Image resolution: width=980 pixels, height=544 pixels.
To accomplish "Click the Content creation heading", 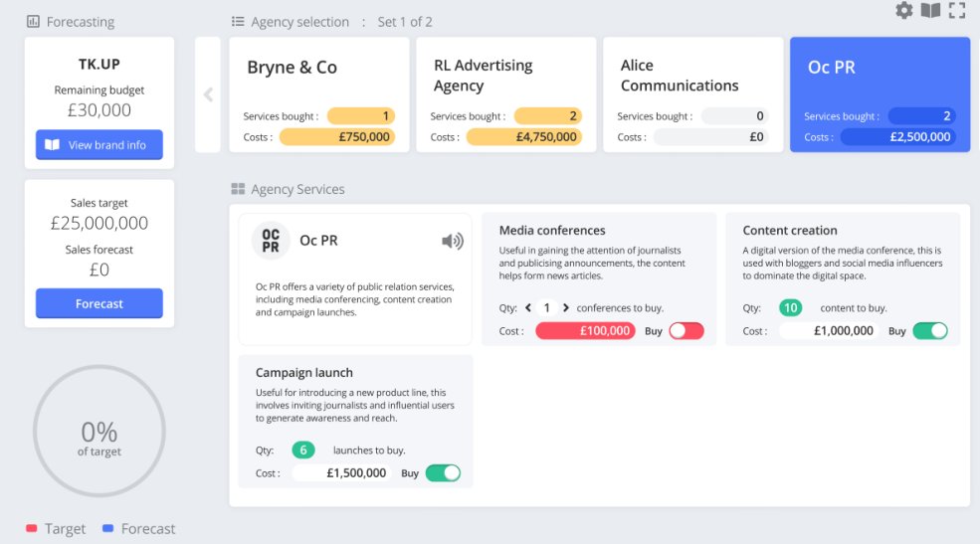I will [789, 231].
